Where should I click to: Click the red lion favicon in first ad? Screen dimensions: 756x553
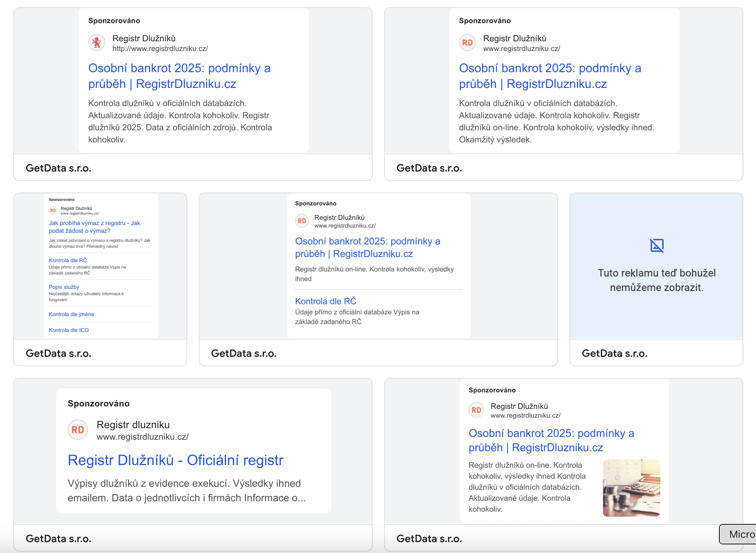tap(97, 43)
